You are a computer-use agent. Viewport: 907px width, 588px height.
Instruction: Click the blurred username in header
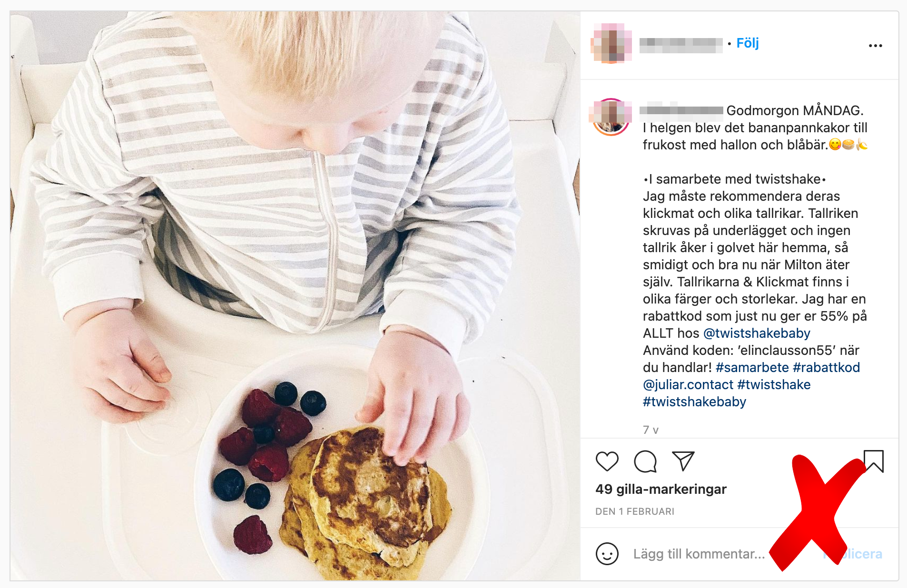(681, 44)
